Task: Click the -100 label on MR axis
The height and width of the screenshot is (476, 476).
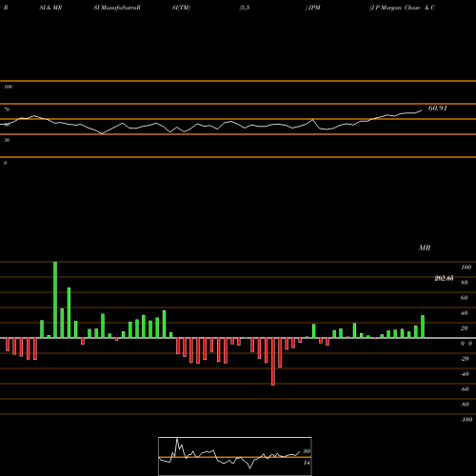Action: [x=466, y=420]
